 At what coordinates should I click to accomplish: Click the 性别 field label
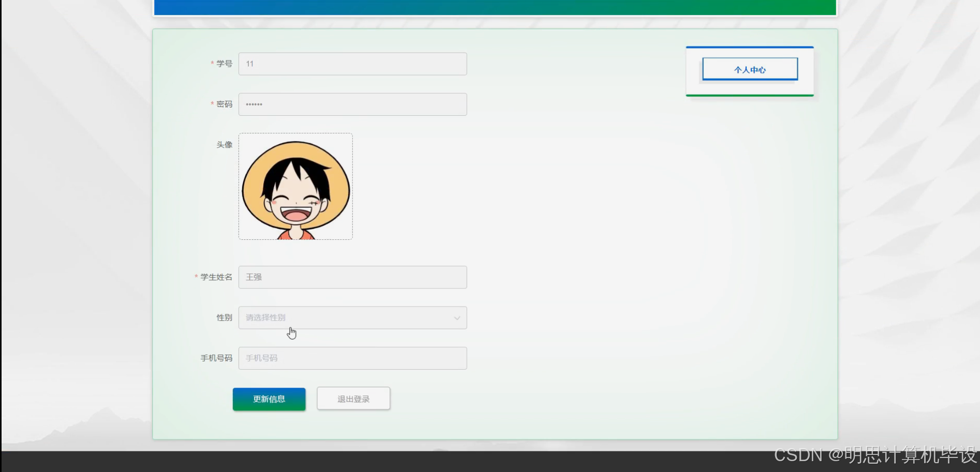[224, 317]
